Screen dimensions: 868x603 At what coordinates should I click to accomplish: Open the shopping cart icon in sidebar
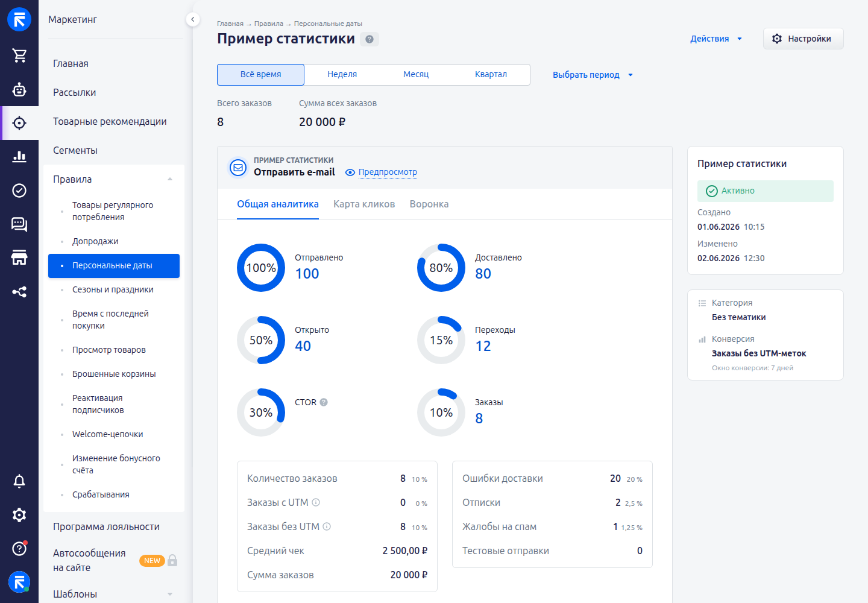19,55
